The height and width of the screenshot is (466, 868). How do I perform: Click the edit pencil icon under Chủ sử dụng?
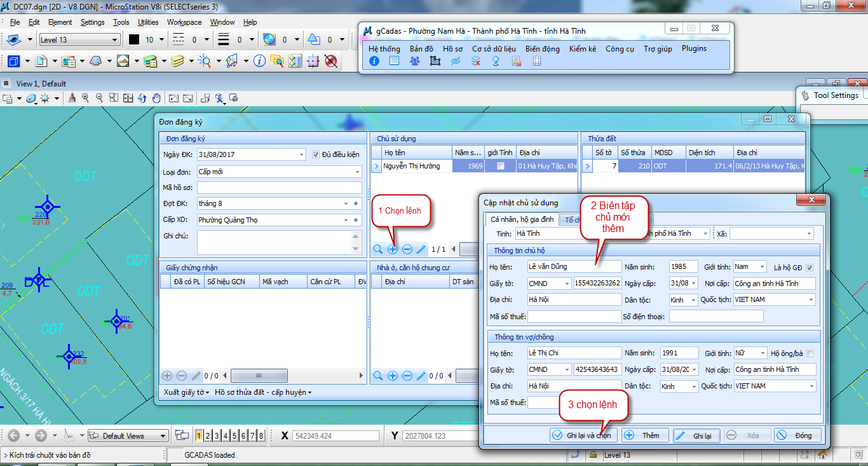coord(421,249)
